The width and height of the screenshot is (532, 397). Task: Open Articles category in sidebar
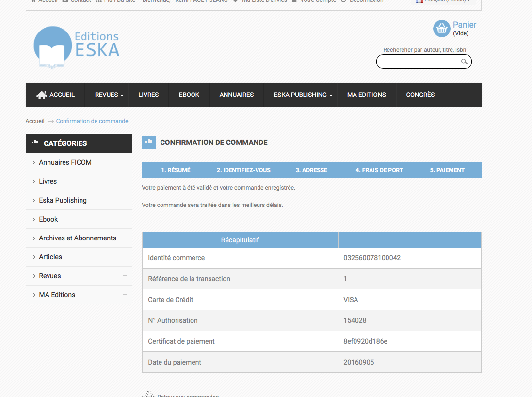coord(50,257)
